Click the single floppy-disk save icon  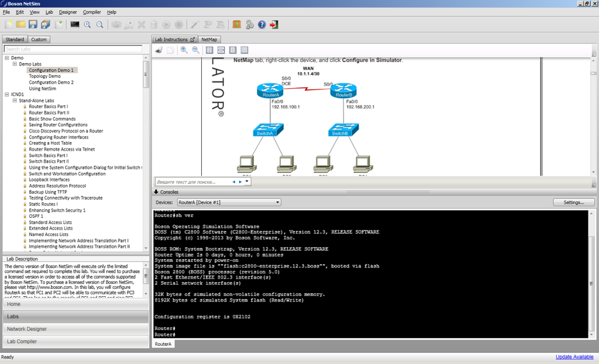click(x=33, y=25)
